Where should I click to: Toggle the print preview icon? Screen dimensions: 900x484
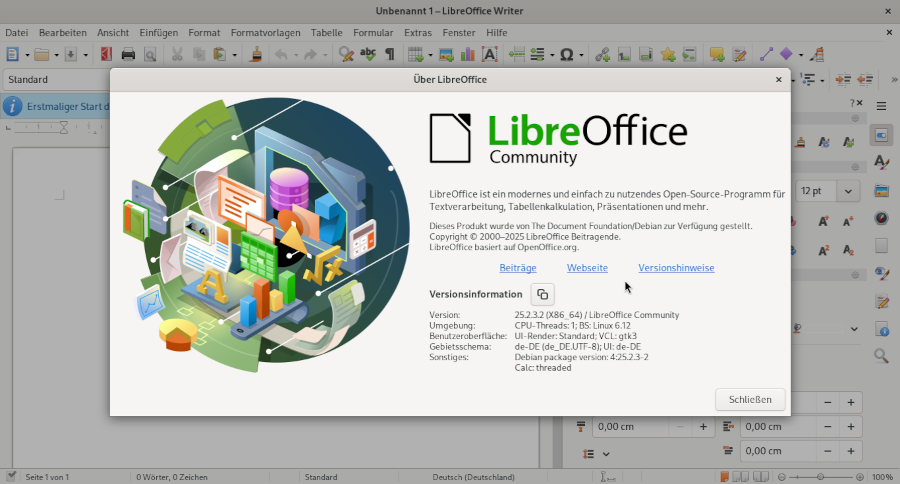[x=150, y=55]
